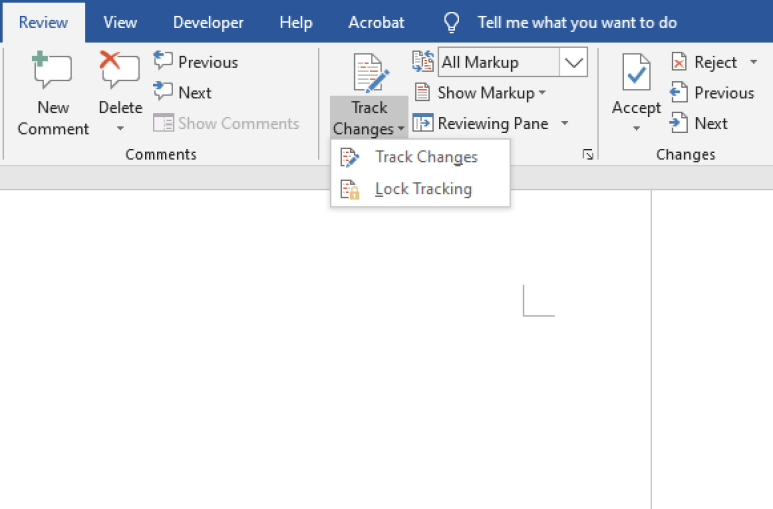Go to Previous comment in Comments group
The image size is (773, 509).
[196, 62]
